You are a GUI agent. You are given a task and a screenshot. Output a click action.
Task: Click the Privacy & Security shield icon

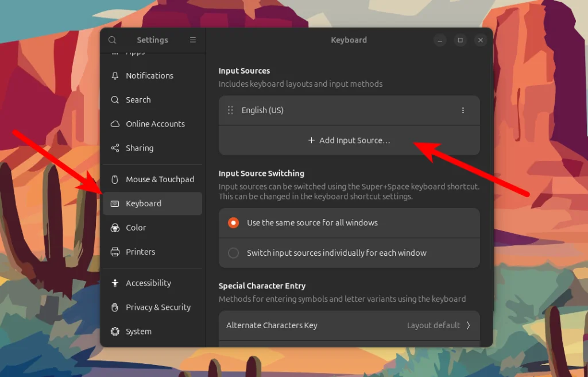(x=116, y=307)
